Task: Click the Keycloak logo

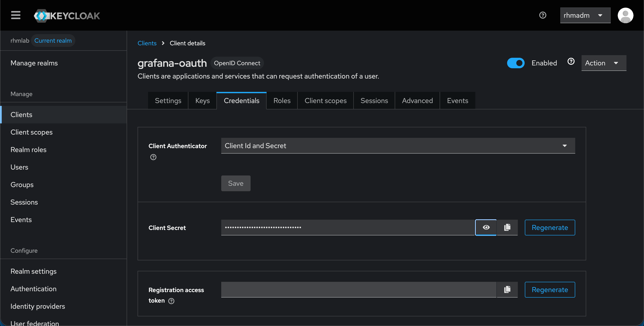Action: tap(67, 16)
